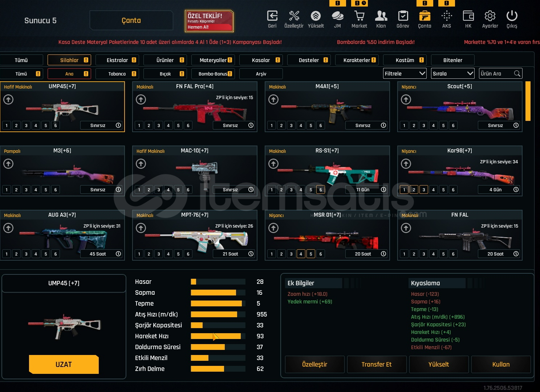Toggle slot 1 on Kar98[+7] card

(404, 189)
